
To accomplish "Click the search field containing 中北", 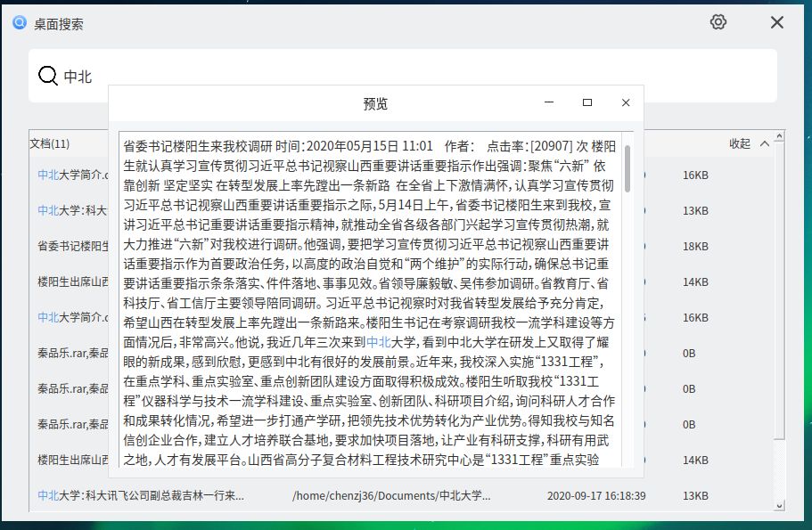I will tap(401, 77).
